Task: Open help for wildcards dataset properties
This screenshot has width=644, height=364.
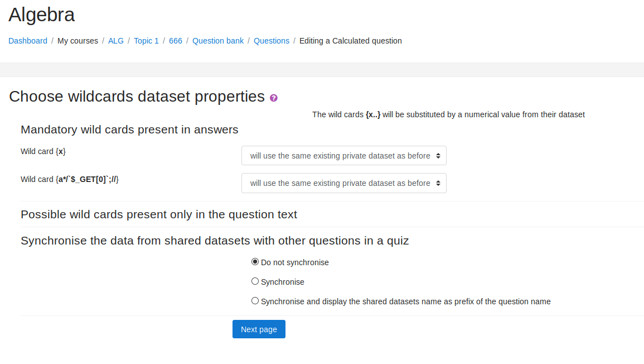Action: (x=274, y=98)
